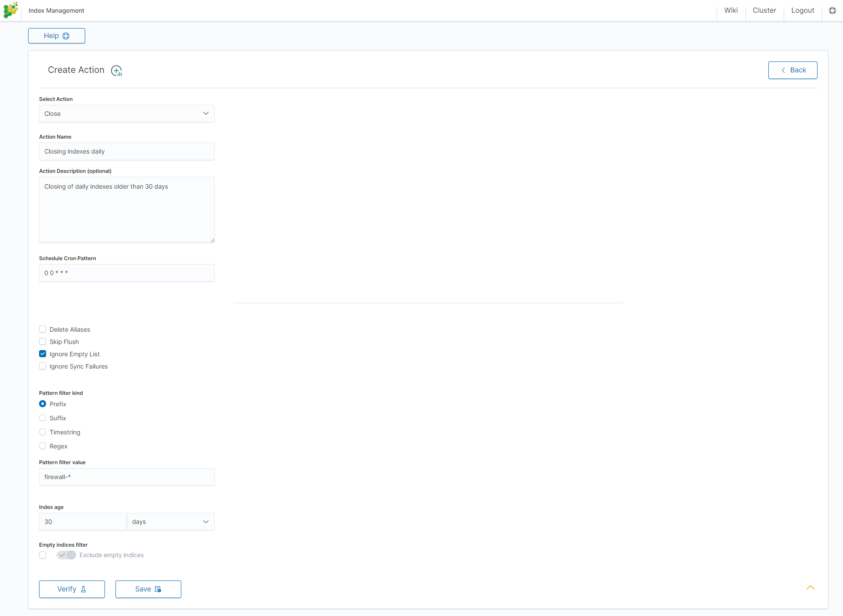This screenshot has height=616, width=843.
Task: Click the orange scroll-to-top chevron
Action: point(810,587)
